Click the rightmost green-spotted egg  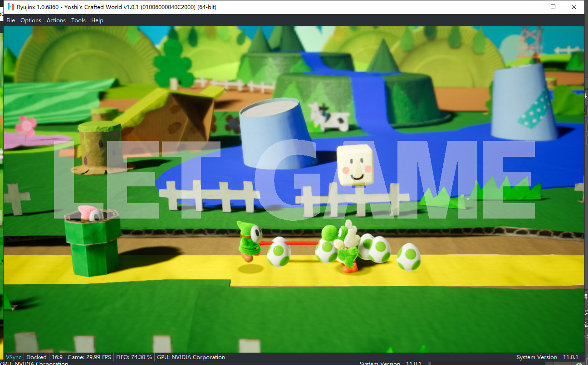point(408,257)
